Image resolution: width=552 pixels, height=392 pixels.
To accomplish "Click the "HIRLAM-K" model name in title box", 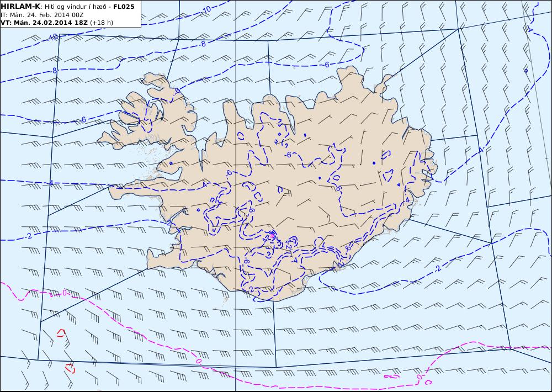I will [20, 7].
